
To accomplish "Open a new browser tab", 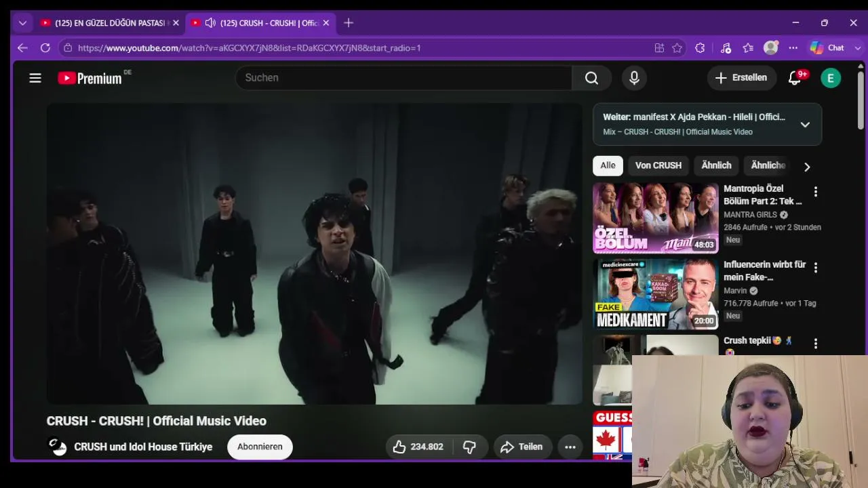I will pos(349,23).
